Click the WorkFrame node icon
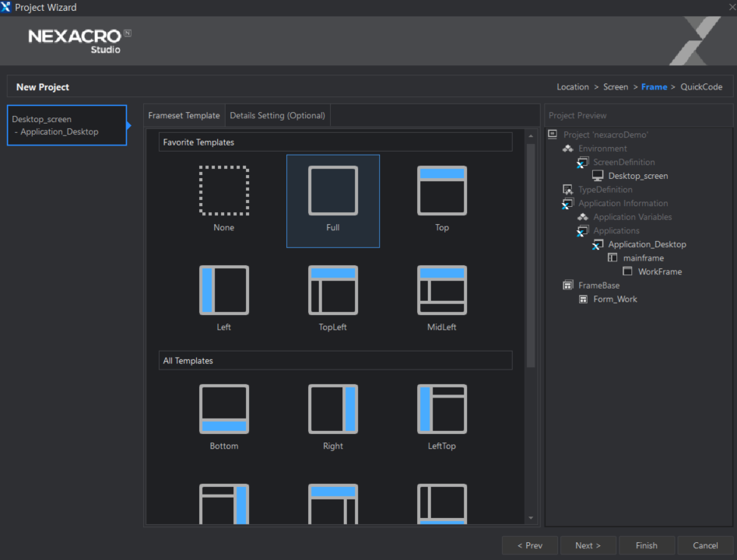The image size is (737, 560). point(627,271)
